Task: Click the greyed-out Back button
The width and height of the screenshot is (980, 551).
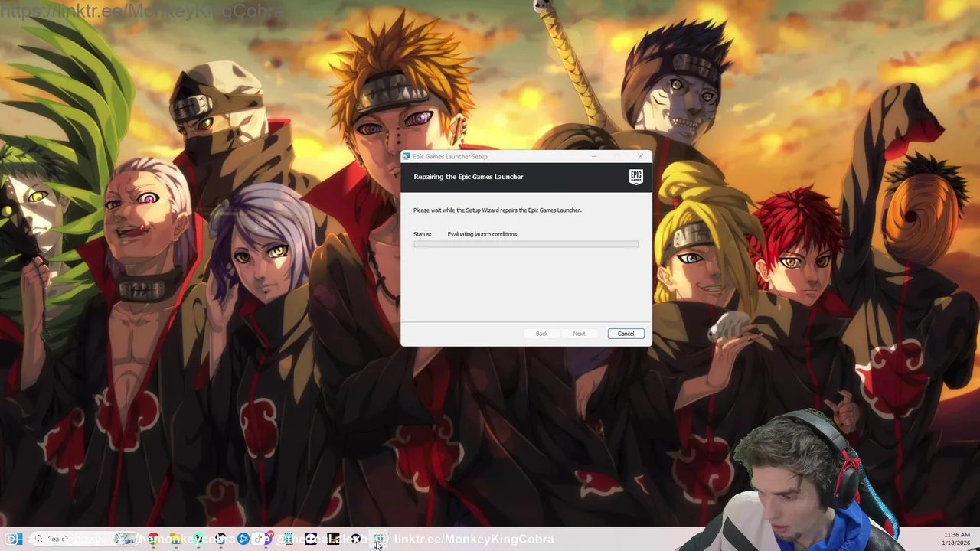Action: coord(541,334)
